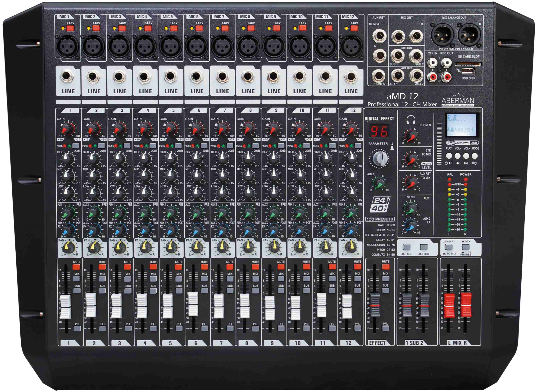Toggle MIX routing button on channel 3
The image size is (537, 392).
[128, 278]
